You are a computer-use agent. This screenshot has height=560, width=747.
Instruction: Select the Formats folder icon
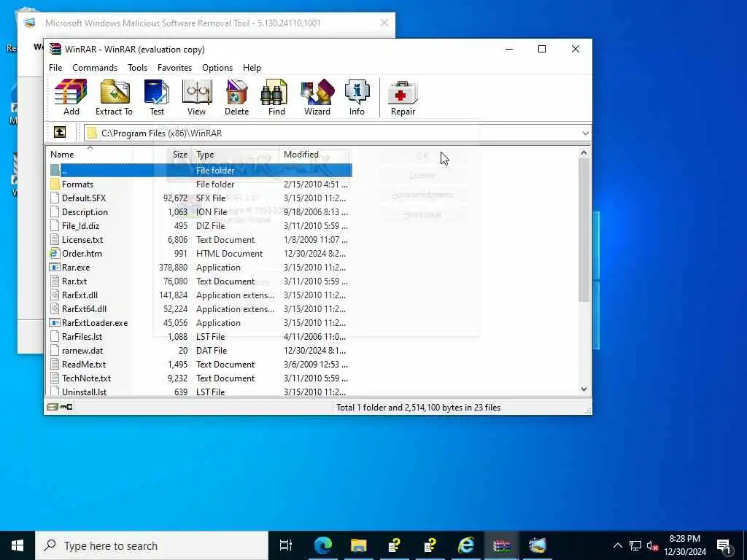pyautogui.click(x=54, y=184)
